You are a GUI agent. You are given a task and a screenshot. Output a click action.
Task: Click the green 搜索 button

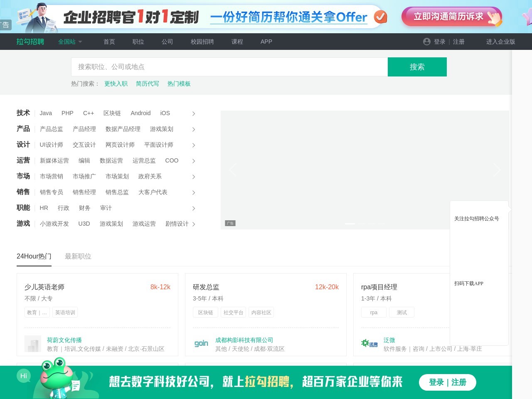[417, 67]
